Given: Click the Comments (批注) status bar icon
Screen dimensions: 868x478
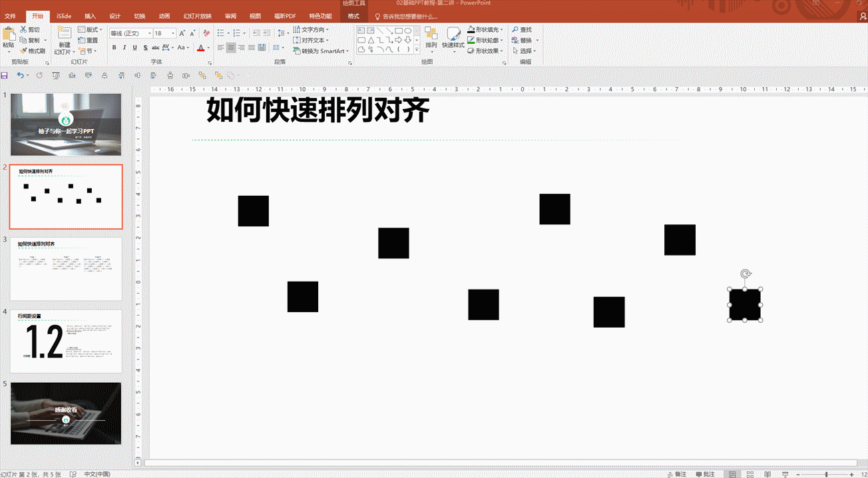Looking at the screenshot, I should pyautogui.click(x=705, y=474).
